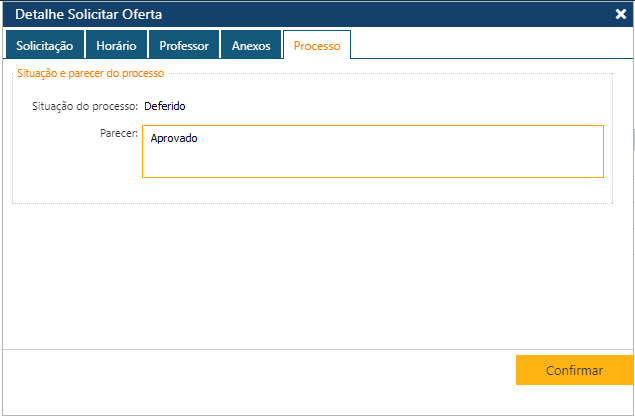Click blank tab strip right of Processo
This screenshot has height=419, width=635.
click(490, 46)
